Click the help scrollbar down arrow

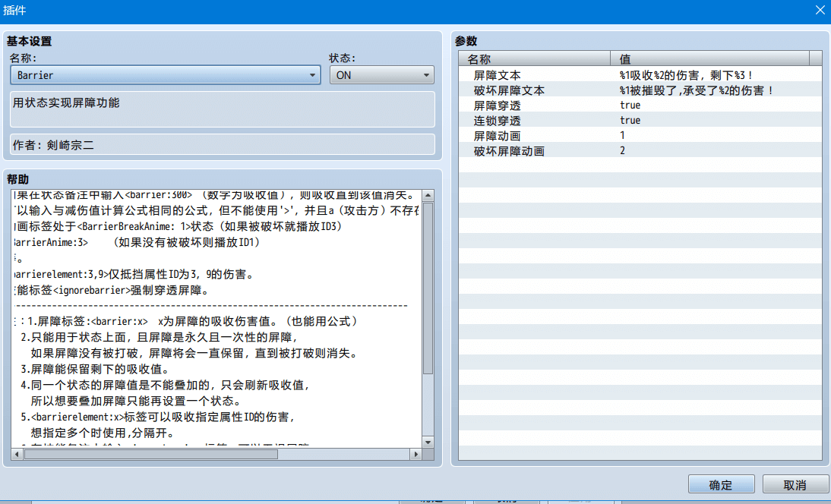pos(428,442)
